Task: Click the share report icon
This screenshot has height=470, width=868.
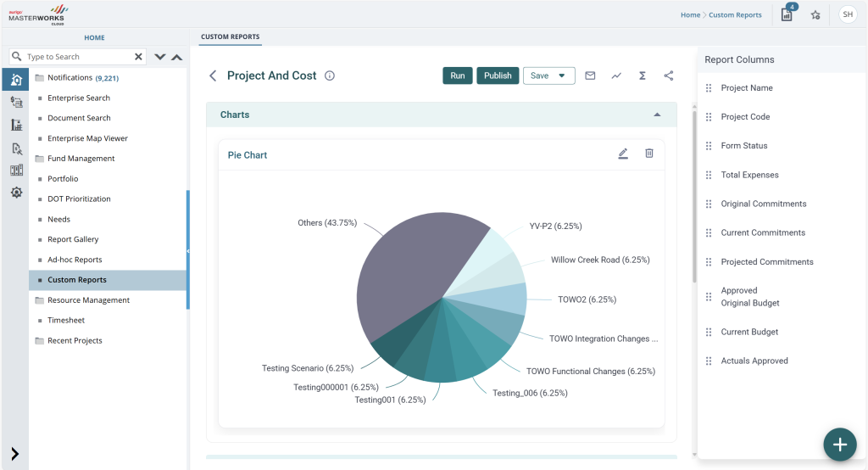Action: coord(669,76)
